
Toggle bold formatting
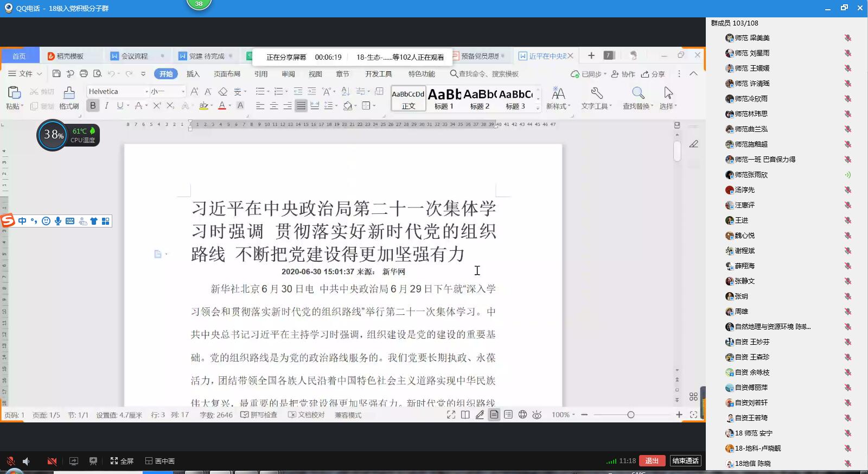(93, 106)
